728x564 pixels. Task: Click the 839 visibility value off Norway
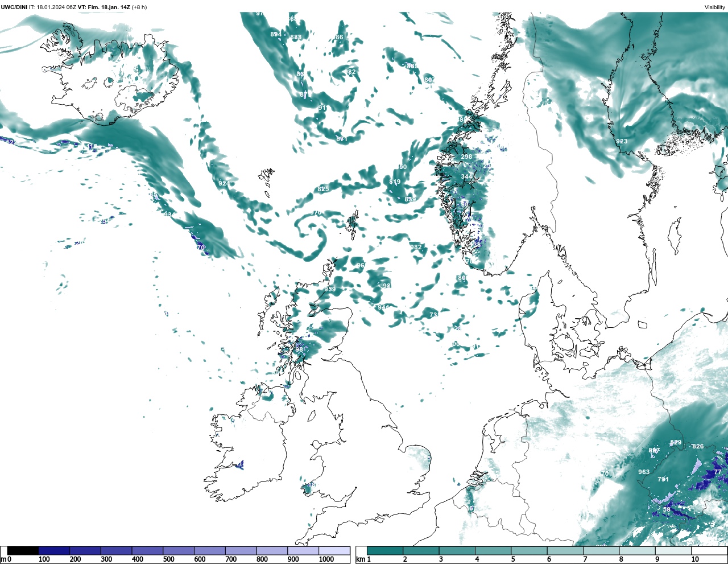click(x=410, y=199)
